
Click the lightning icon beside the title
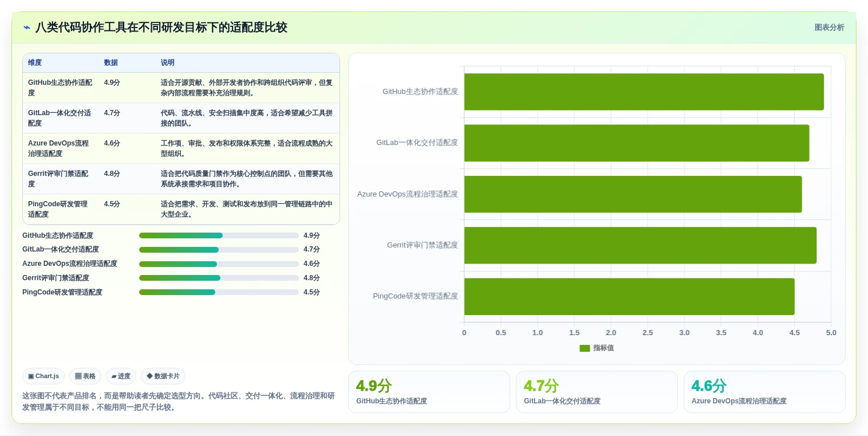tap(27, 28)
